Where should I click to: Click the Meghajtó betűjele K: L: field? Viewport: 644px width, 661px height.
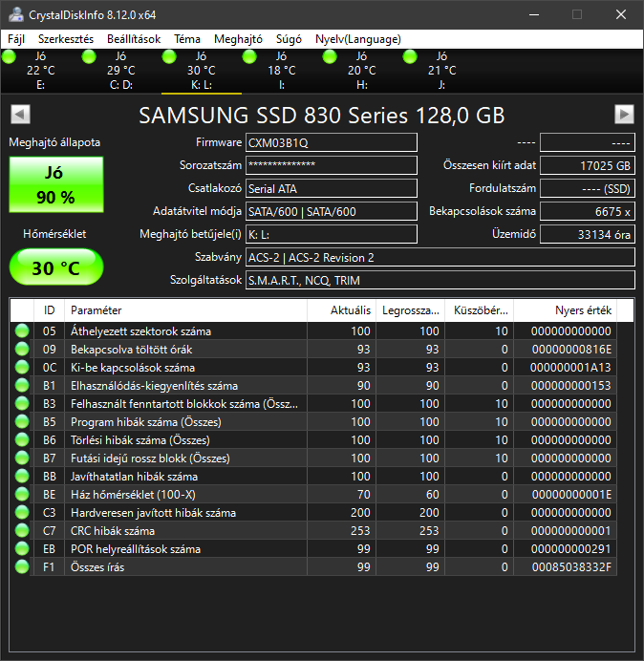click(332, 234)
